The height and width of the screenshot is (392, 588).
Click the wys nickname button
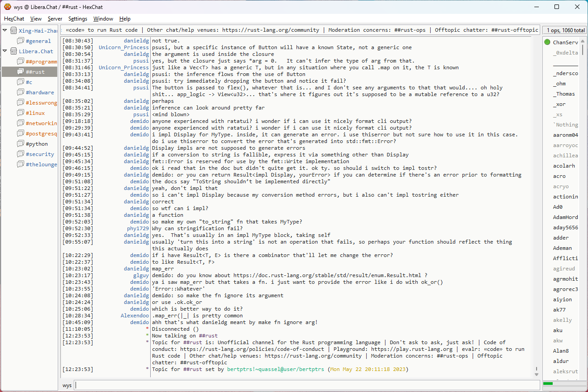(x=67, y=385)
